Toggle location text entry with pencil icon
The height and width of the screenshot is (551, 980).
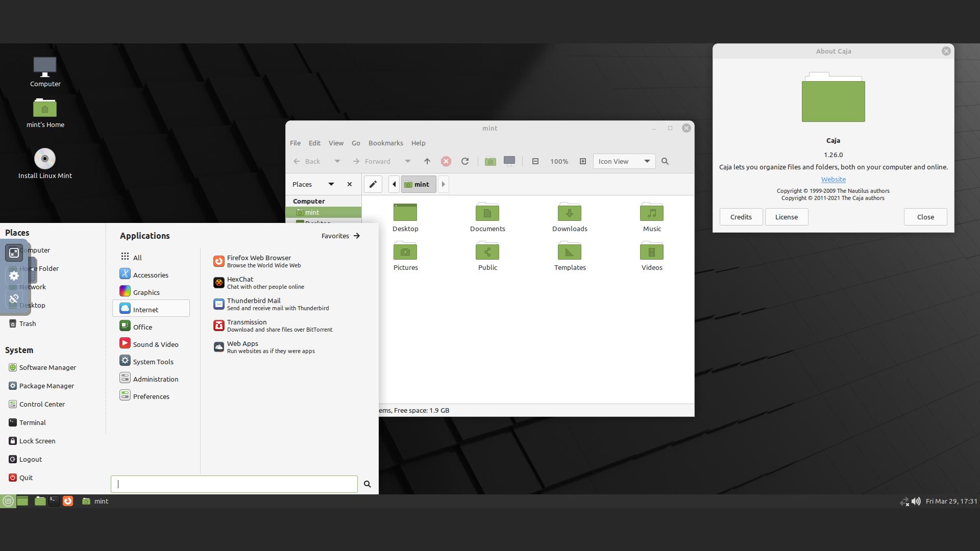[373, 184]
